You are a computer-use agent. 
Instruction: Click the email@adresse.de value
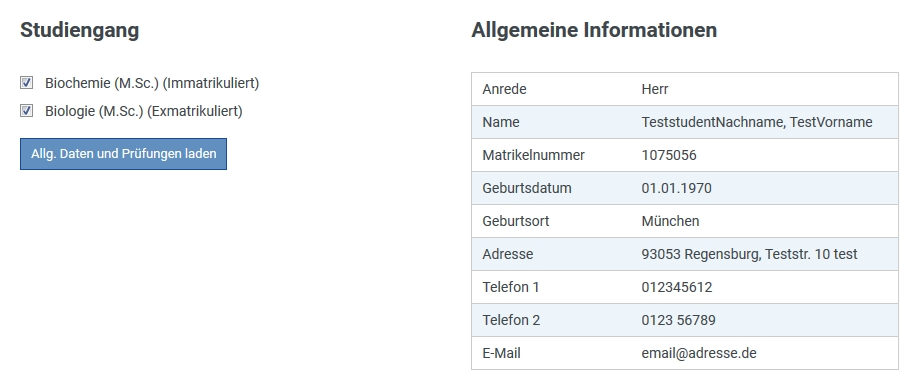pos(699,353)
